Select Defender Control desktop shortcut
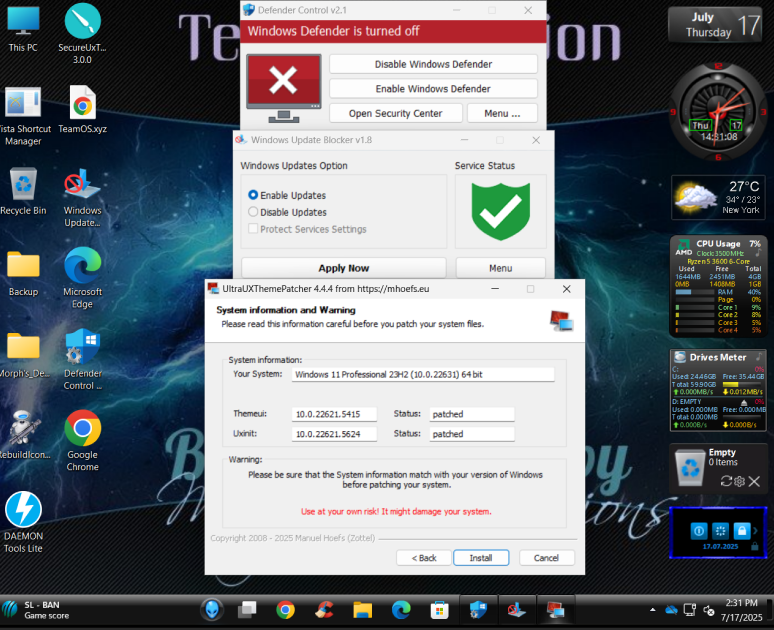 tap(82, 359)
